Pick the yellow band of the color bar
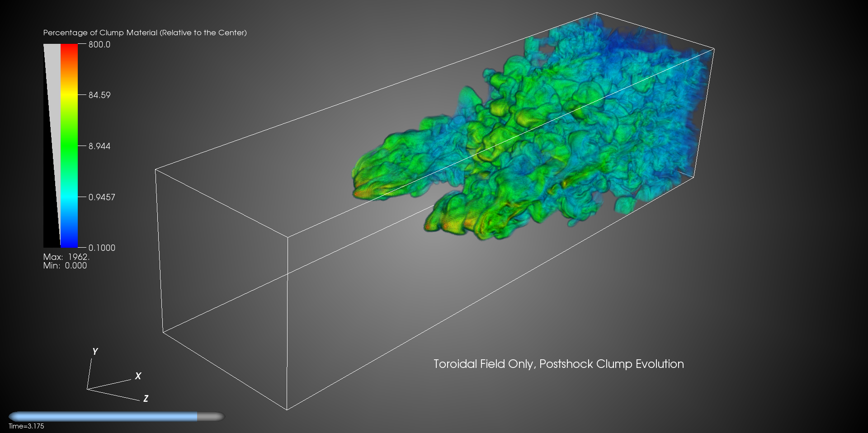868x433 pixels. [x=69, y=95]
